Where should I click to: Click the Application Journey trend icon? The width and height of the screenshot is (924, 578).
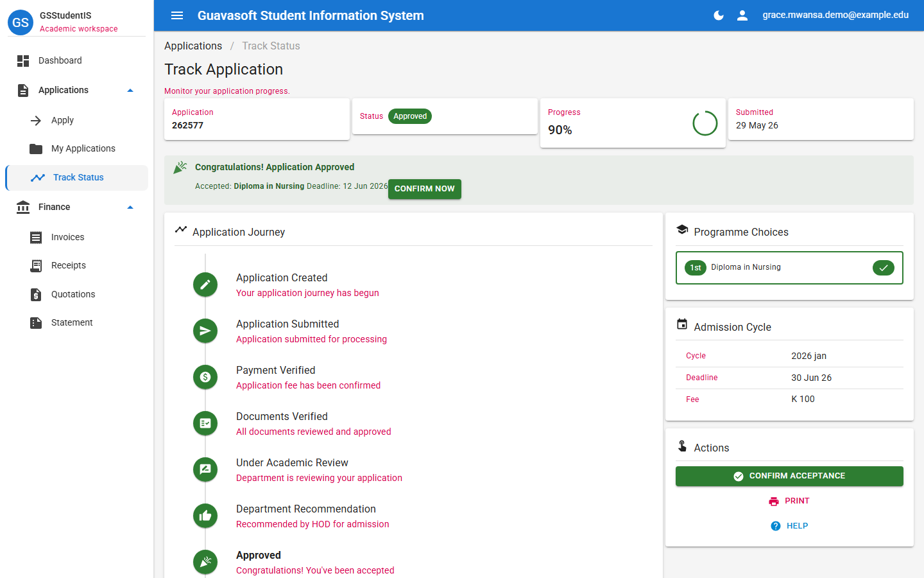pyautogui.click(x=181, y=229)
